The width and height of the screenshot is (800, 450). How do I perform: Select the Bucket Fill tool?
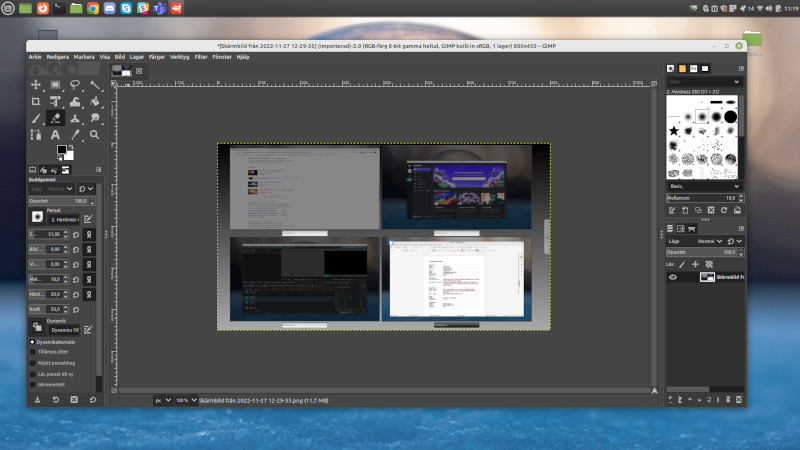click(95, 102)
